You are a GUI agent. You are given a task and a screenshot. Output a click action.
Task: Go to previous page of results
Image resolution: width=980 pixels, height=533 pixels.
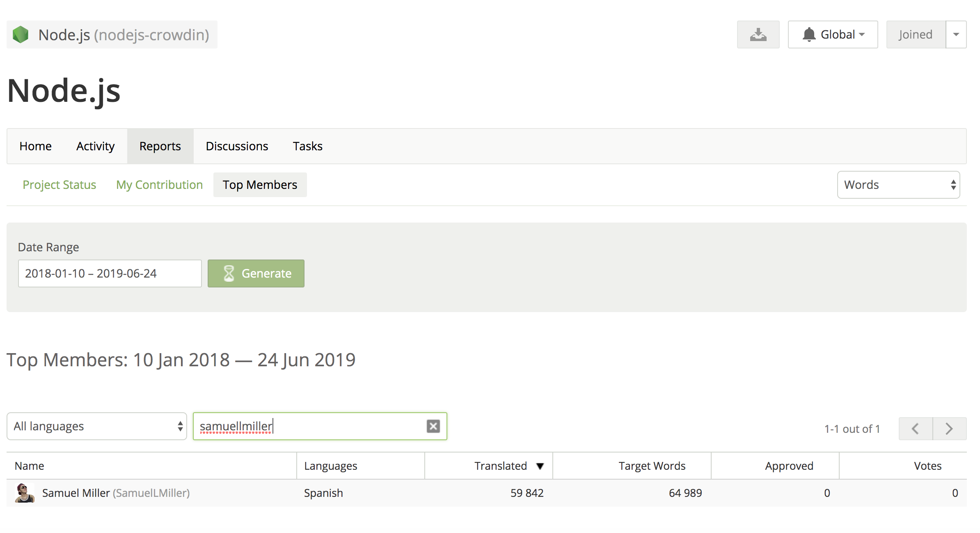[915, 429]
